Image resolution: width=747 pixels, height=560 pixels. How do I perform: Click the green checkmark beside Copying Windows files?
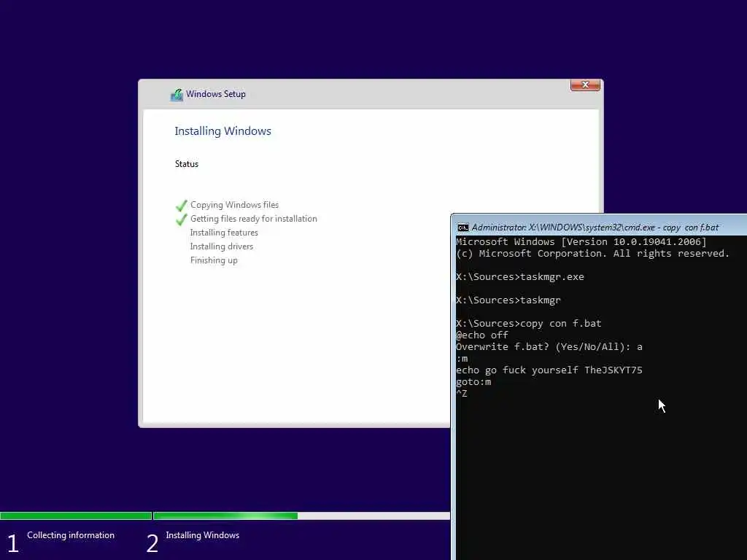181,205
